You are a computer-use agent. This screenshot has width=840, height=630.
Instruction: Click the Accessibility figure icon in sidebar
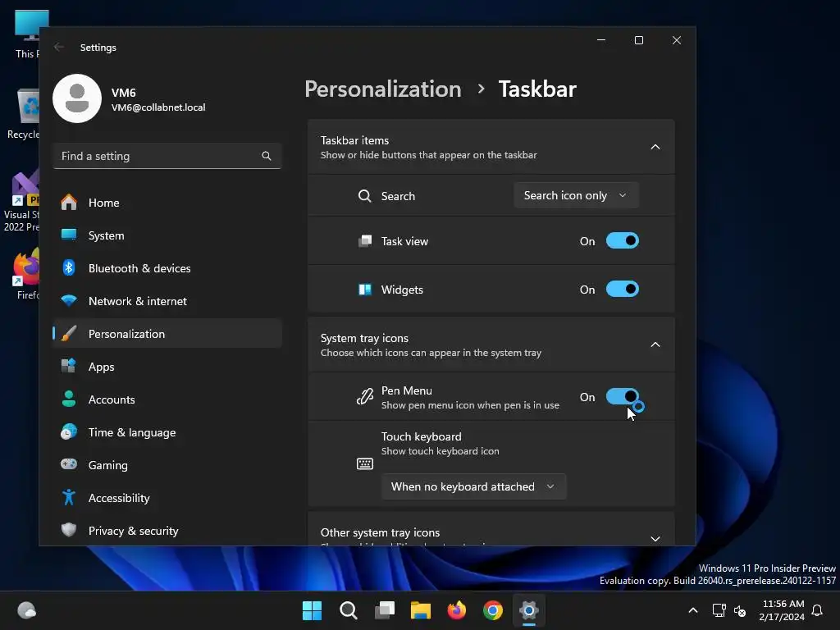69,498
